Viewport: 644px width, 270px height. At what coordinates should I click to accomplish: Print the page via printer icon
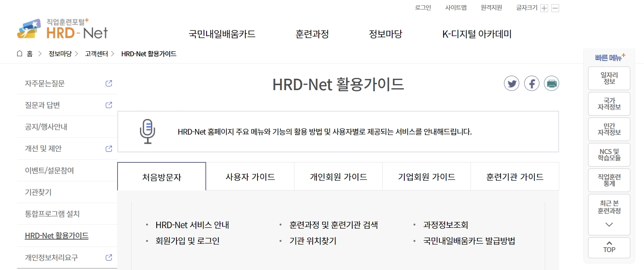pyautogui.click(x=552, y=83)
